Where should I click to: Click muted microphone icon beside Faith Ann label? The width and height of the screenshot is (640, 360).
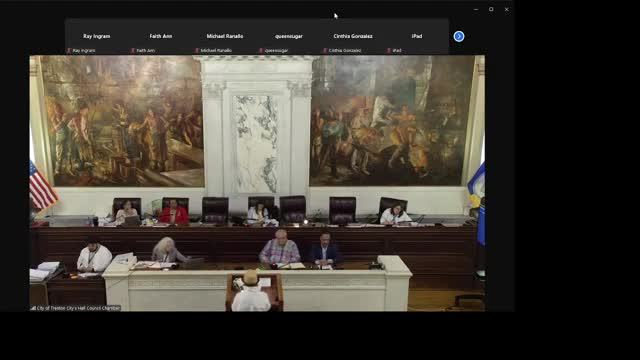pyautogui.click(x=133, y=51)
